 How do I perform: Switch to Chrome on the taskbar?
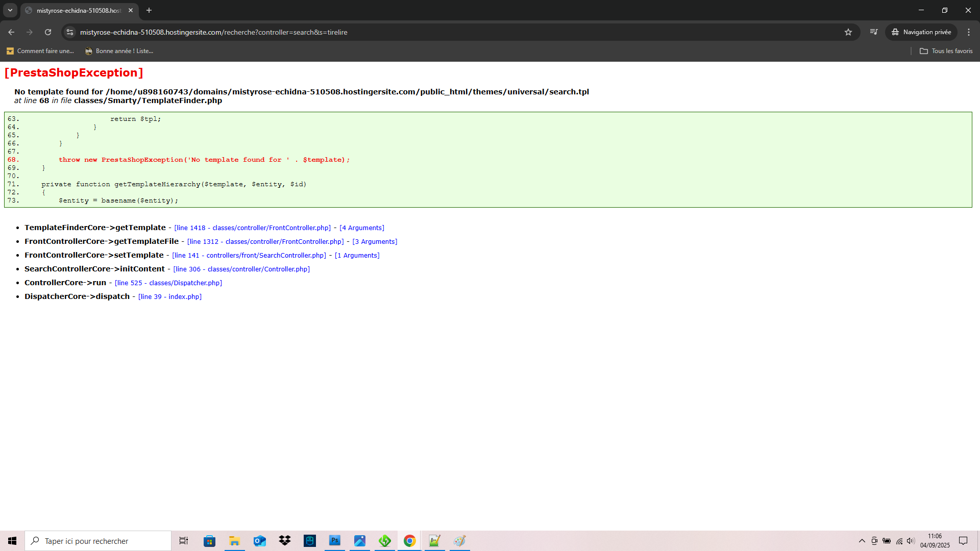(410, 541)
